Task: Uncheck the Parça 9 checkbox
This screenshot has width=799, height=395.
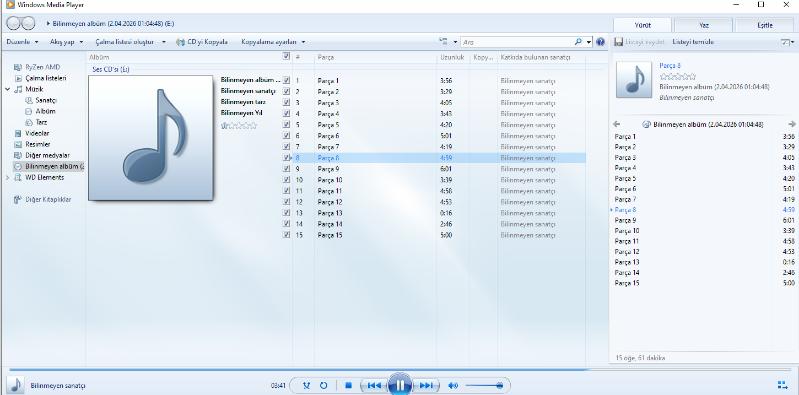Action: [286, 169]
